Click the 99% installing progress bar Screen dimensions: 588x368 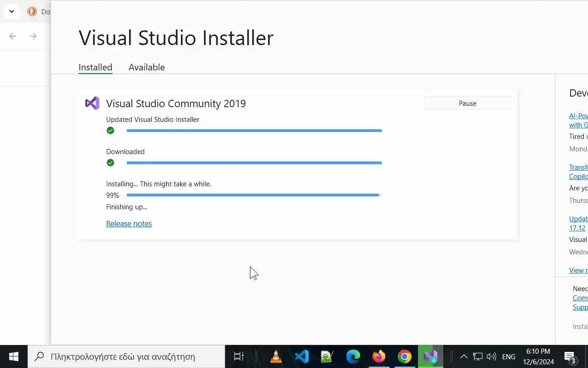click(x=254, y=195)
